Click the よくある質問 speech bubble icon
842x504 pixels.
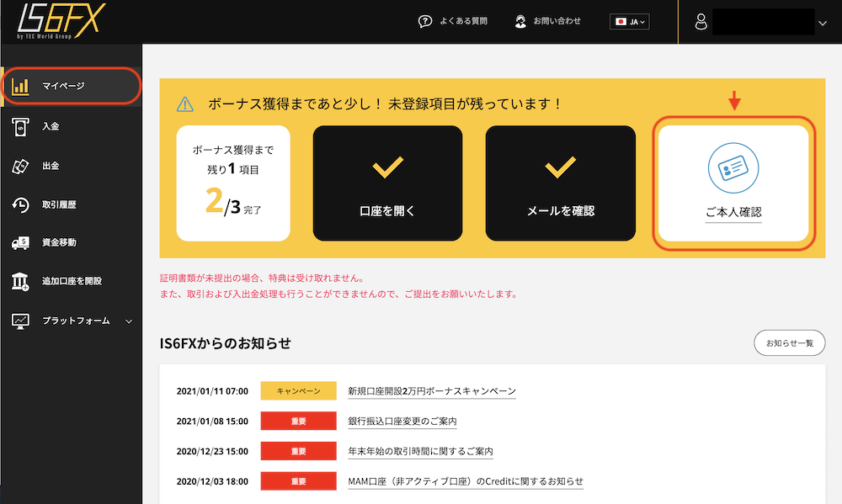pos(424,22)
